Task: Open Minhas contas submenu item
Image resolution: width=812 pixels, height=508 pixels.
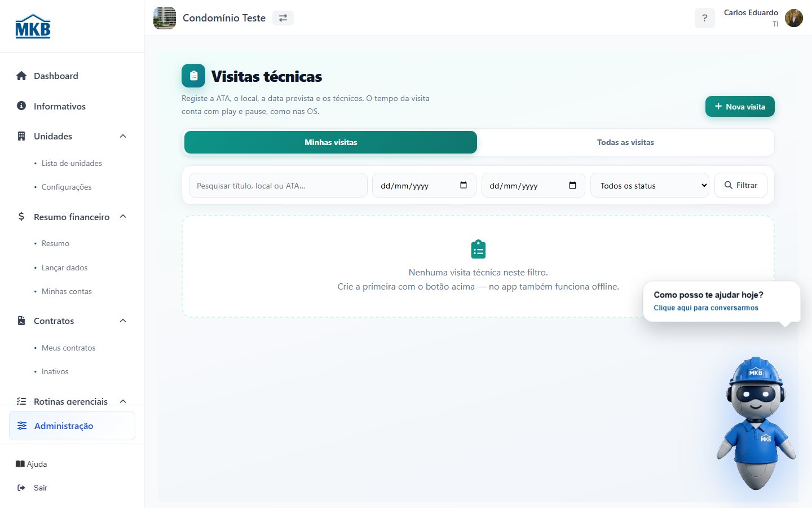Action: 67,291
